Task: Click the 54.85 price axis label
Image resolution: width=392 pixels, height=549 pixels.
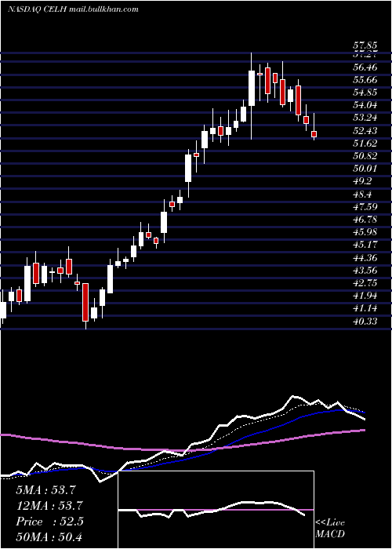Action: click(x=365, y=93)
